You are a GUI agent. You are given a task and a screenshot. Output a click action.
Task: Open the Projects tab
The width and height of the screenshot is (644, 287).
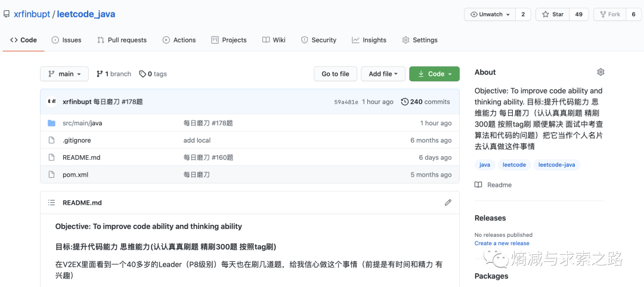(x=229, y=40)
